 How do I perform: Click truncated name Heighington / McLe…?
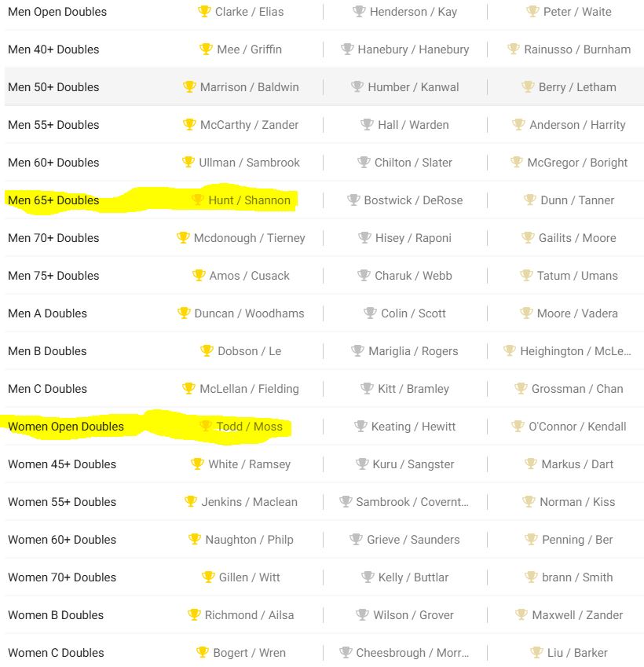point(576,351)
